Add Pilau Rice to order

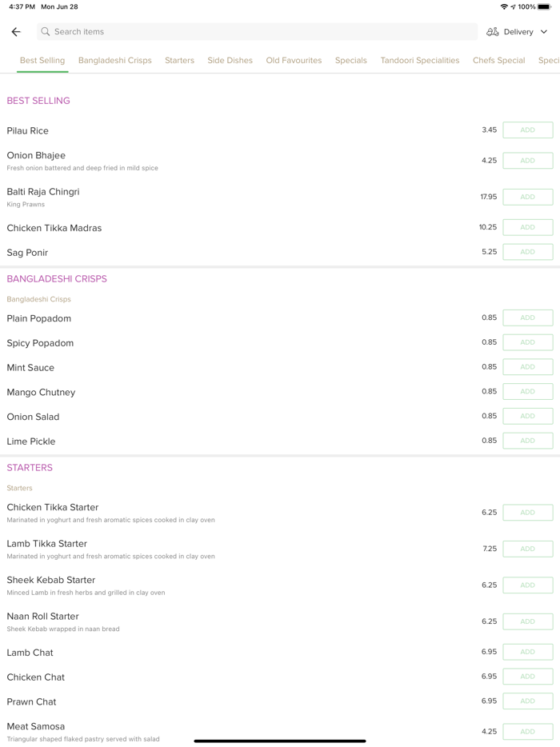tap(527, 130)
